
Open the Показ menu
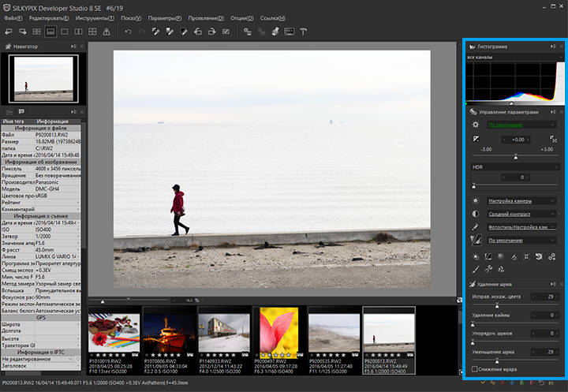point(131,18)
